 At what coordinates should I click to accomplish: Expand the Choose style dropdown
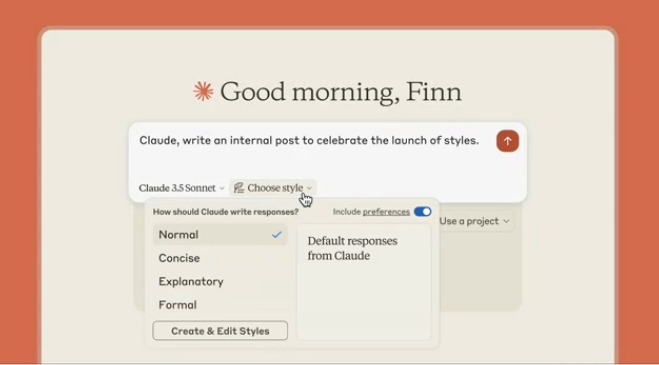[273, 188]
